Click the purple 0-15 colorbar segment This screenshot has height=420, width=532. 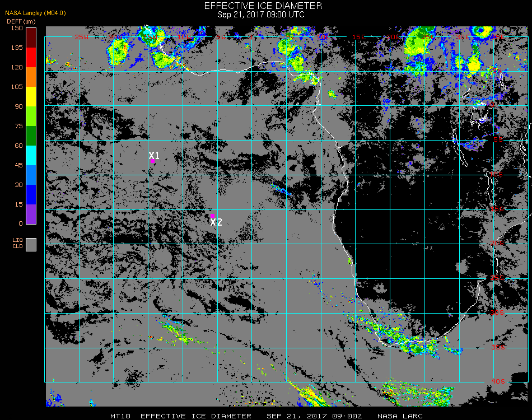(x=31, y=214)
